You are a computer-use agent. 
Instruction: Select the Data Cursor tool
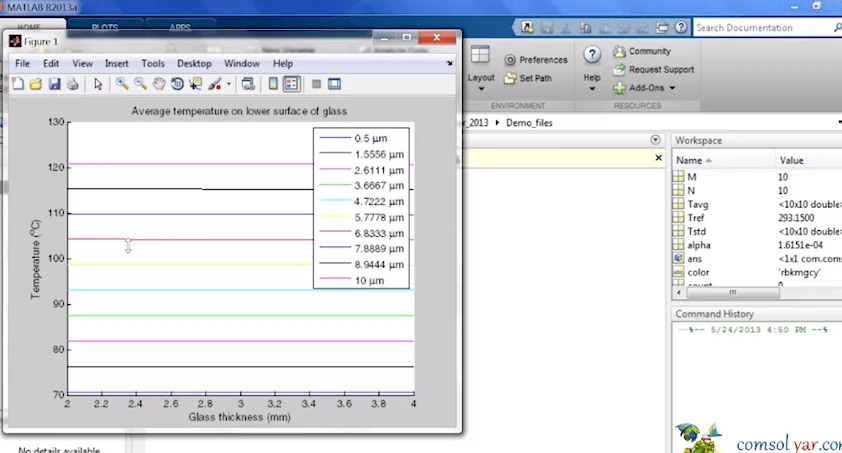coord(195,85)
